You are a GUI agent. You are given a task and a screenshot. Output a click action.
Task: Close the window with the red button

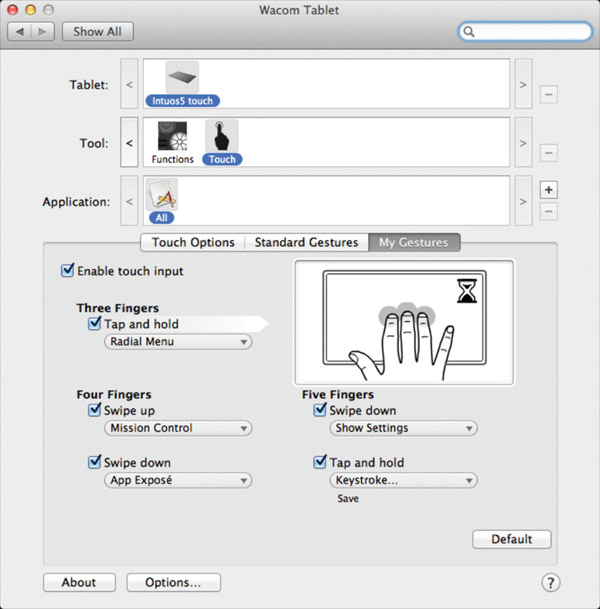(x=13, y=10)
